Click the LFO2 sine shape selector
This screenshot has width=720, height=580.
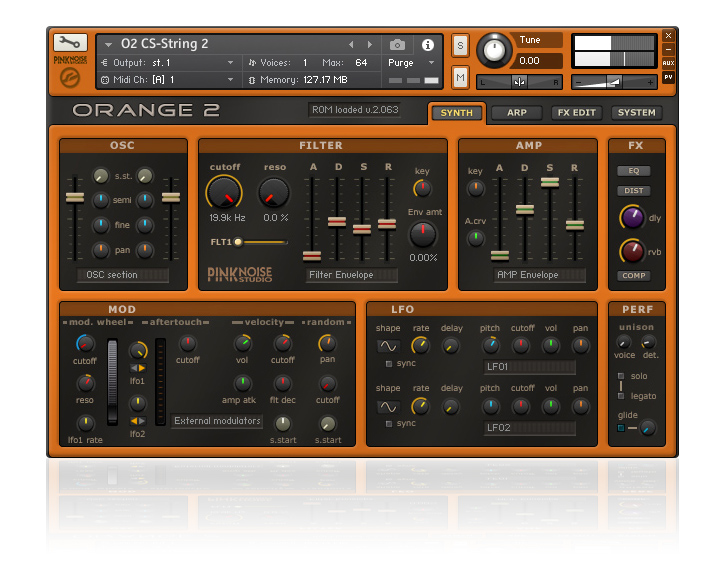[x=388, y=406]
